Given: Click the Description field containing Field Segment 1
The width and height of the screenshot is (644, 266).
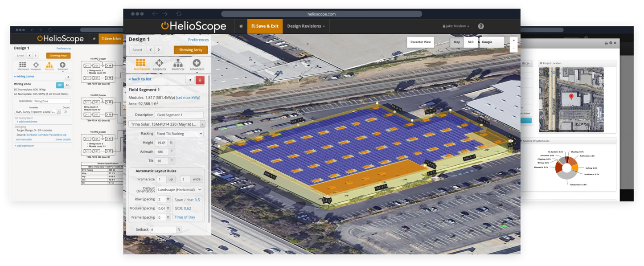Looking at the screenshot, I should click(179, 115).
